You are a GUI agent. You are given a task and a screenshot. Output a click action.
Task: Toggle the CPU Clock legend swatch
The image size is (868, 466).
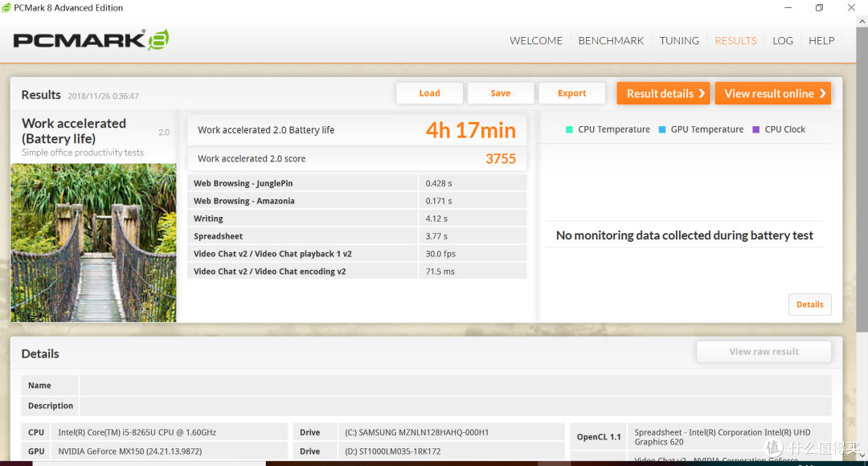click(x=755, y=129)
